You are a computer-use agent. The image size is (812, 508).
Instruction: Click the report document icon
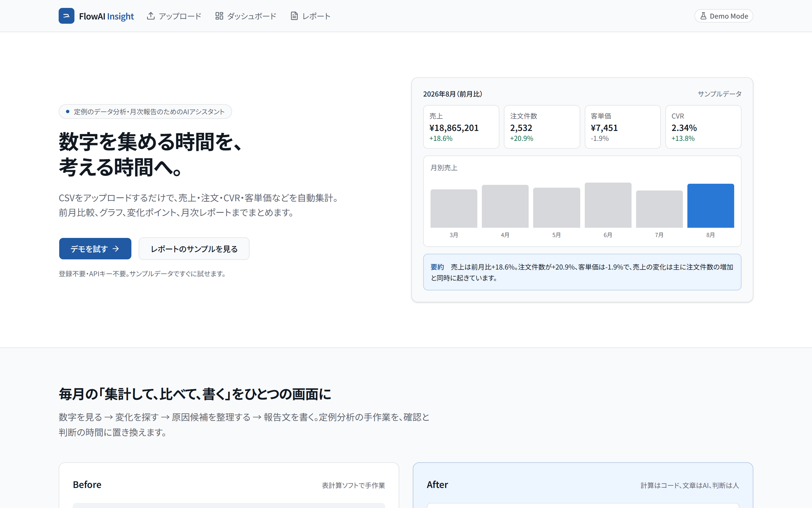(294, 16)
